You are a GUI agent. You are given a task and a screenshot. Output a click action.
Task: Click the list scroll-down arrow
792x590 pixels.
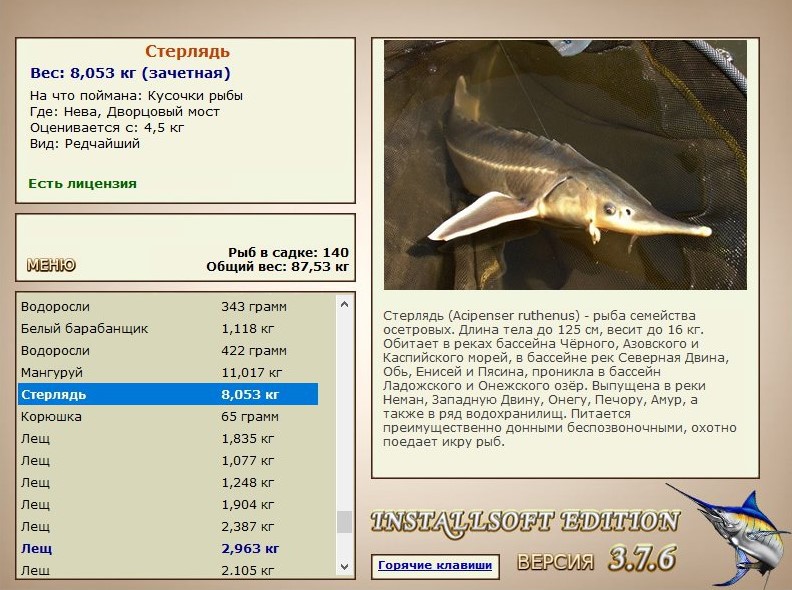pos(344,567)
